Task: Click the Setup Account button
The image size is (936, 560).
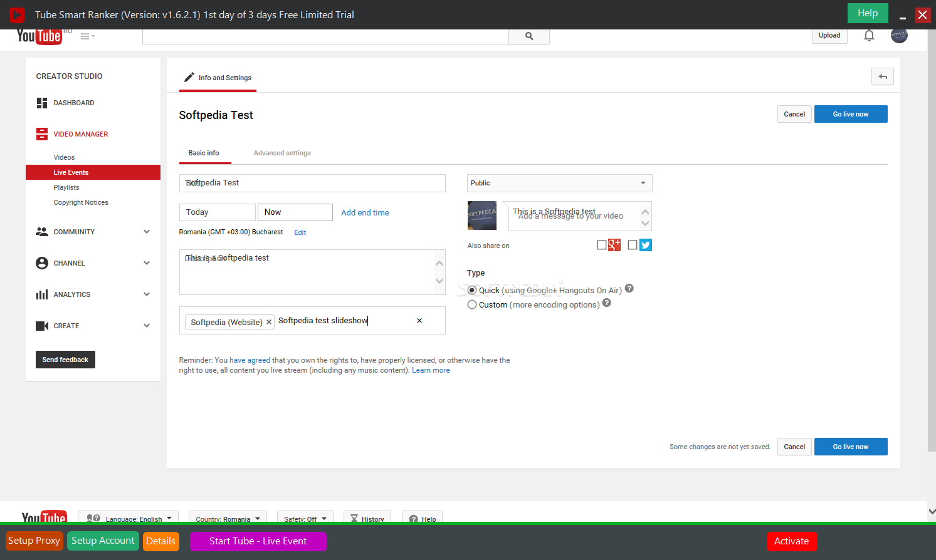Action: 103,541
